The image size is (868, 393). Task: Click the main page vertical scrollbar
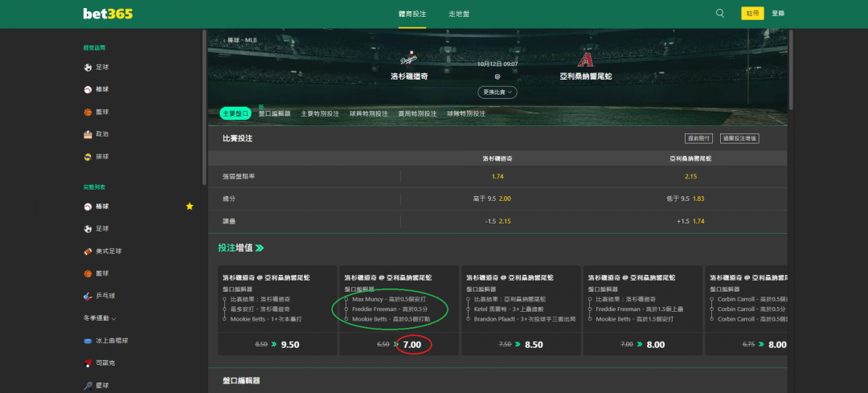pos(791,70)
